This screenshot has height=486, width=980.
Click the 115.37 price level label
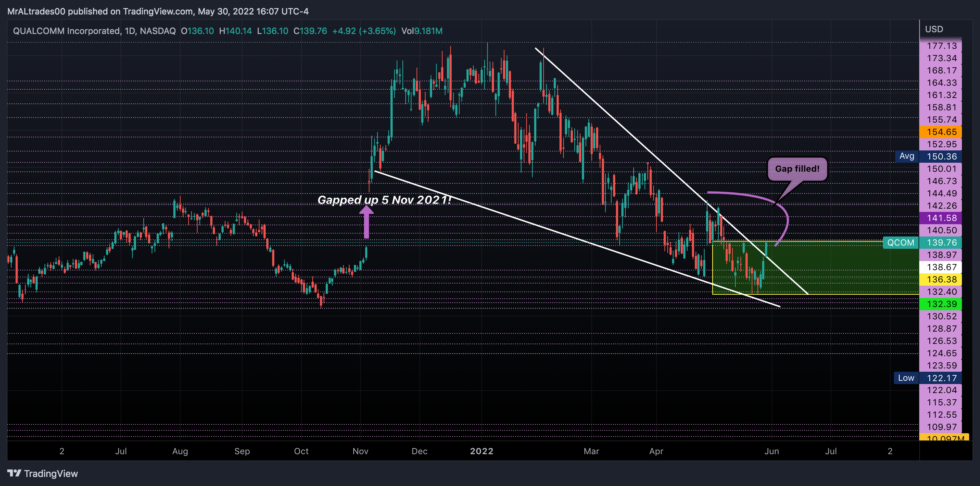tap(941, 402)
